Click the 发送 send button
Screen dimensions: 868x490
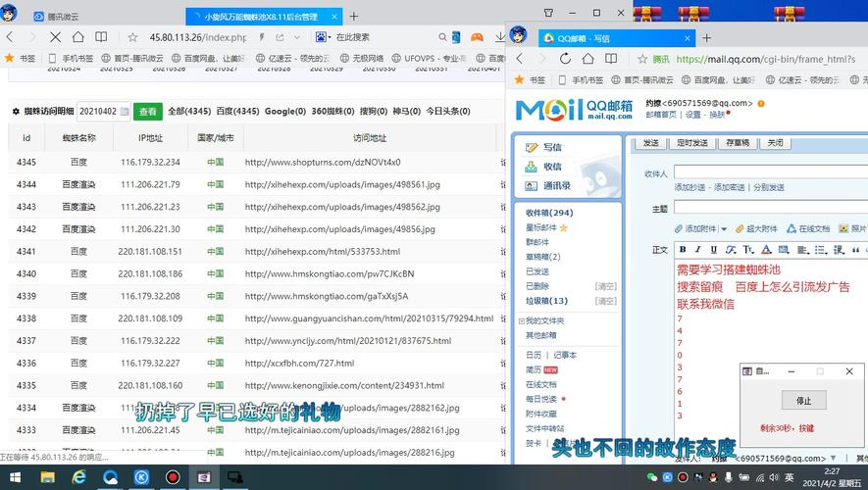pyautogui.click(x=650, y=143)
